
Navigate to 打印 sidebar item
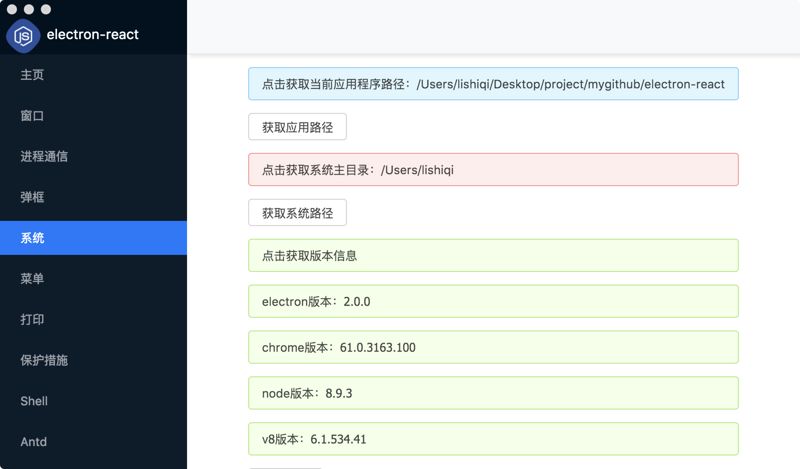(x=93, y=319)
